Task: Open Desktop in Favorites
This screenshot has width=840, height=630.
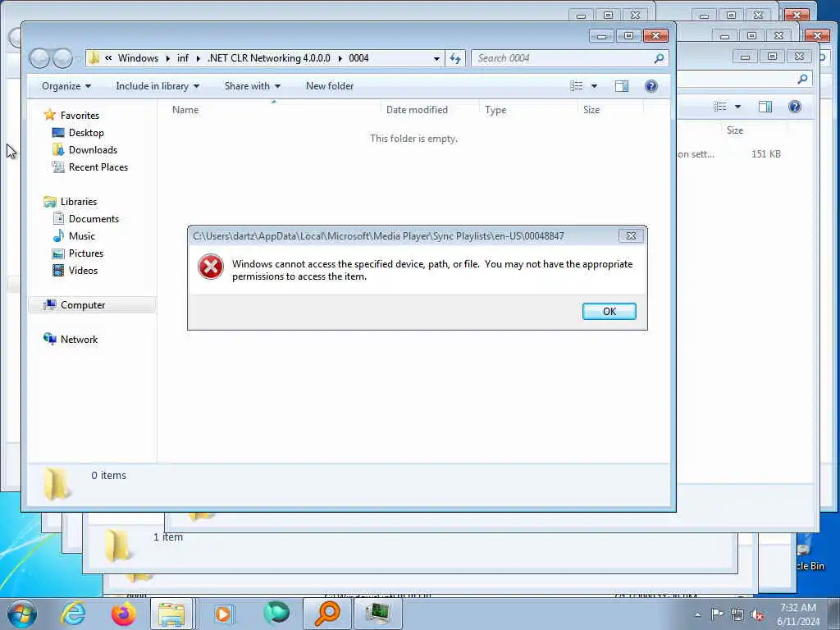Action: coord(85,133)
